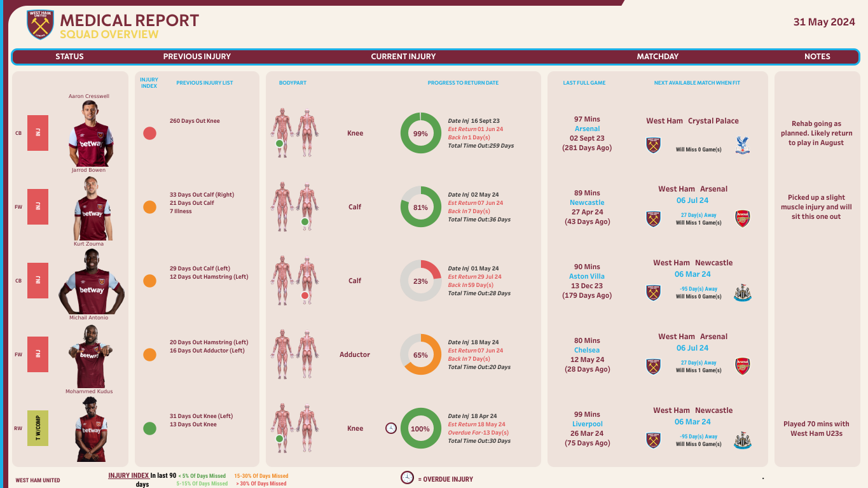Screen dimensions: 868x488
Task: Click the overdue clock icon beside Kudus's 100% chart
Action: pyautogui.click(x=391, y=428)
